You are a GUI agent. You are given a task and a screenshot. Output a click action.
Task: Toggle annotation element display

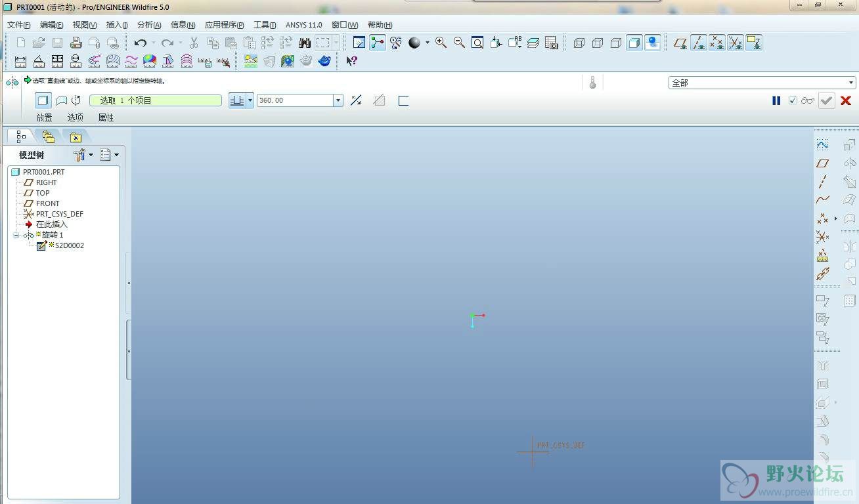coord(754,43)
